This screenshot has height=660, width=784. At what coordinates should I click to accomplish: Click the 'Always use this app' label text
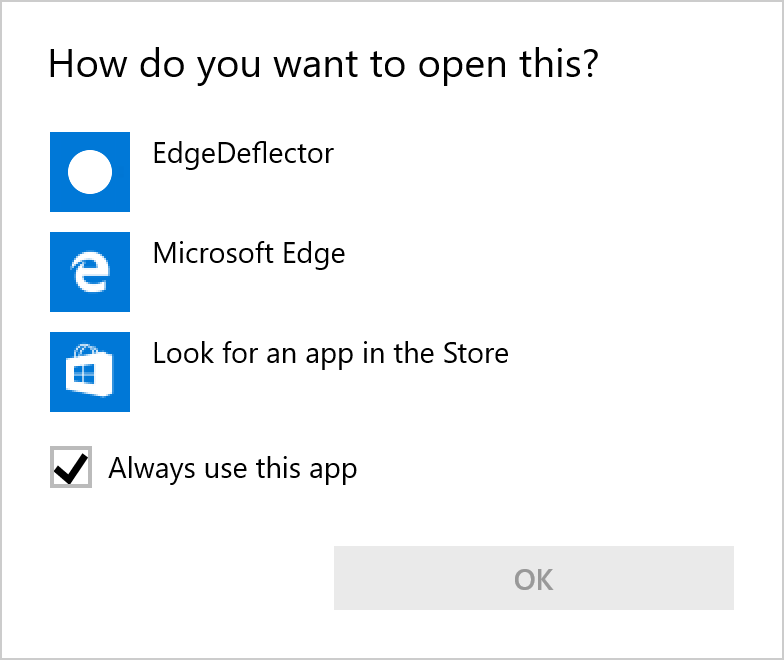pyautogui.click(x=233, y=469)
